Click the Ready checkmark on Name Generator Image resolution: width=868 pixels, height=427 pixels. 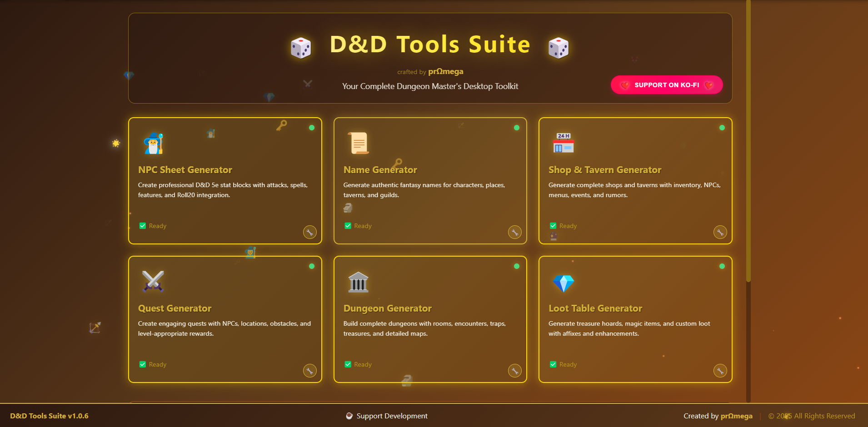[348, 226]
